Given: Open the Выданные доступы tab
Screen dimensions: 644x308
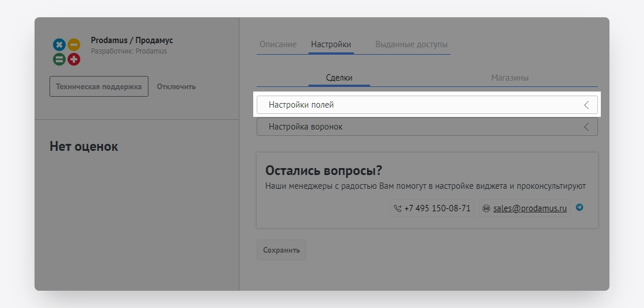Looking at the screenshot, I should pyautogui.click(x=411, y=44).
